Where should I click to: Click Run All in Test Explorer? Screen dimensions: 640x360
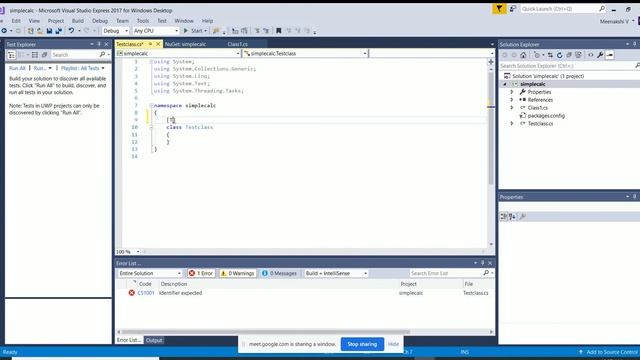(17, 68)
